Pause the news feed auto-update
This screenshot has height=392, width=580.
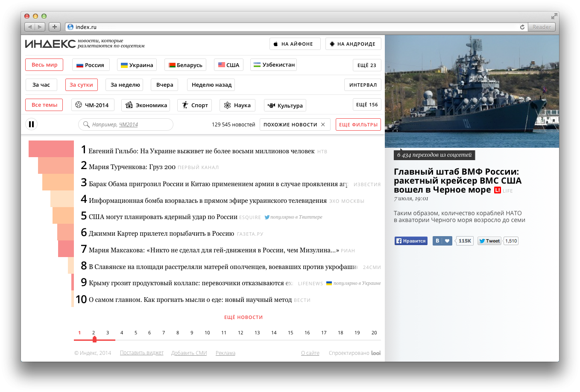click(x=31, y=124)
